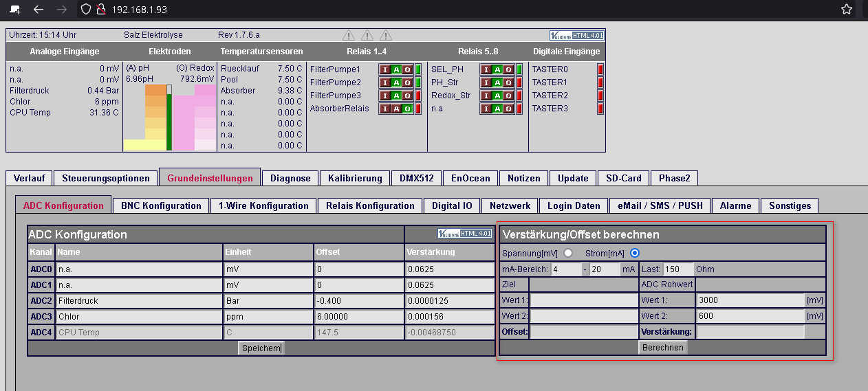Select the Strom[mA] radio button

(x=635, y=252)
